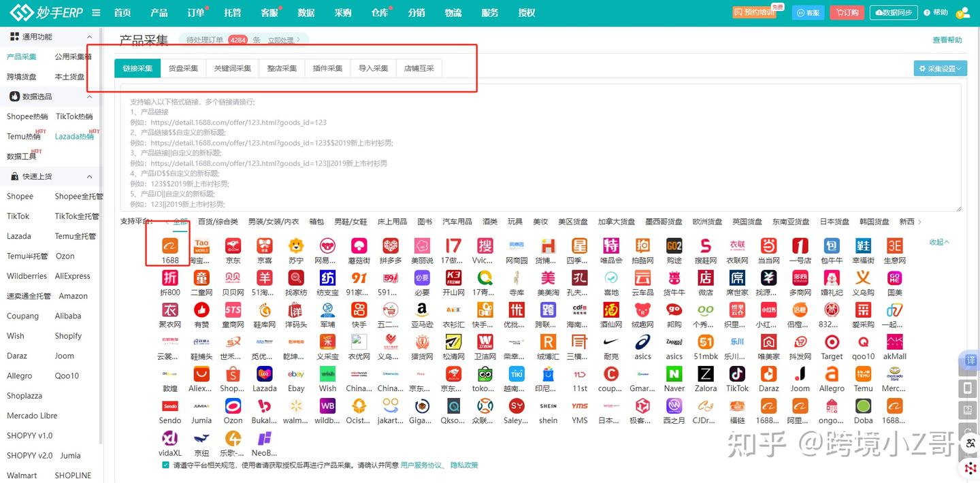Open the 订单 menu in top navigation
The height and width of the screenshot is (483, 980).
tap(195, 12)
